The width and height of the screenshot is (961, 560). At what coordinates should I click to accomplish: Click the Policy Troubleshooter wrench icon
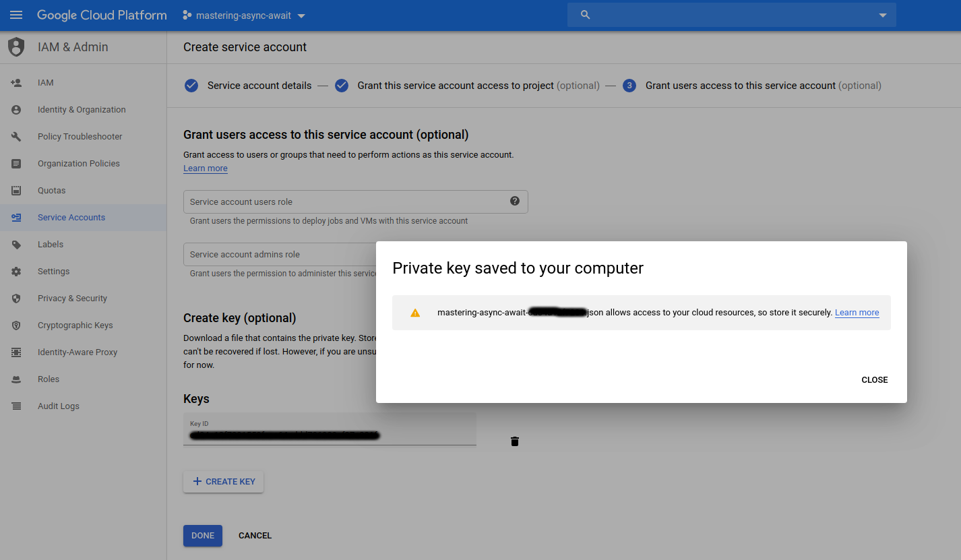[x=16, y=137]
